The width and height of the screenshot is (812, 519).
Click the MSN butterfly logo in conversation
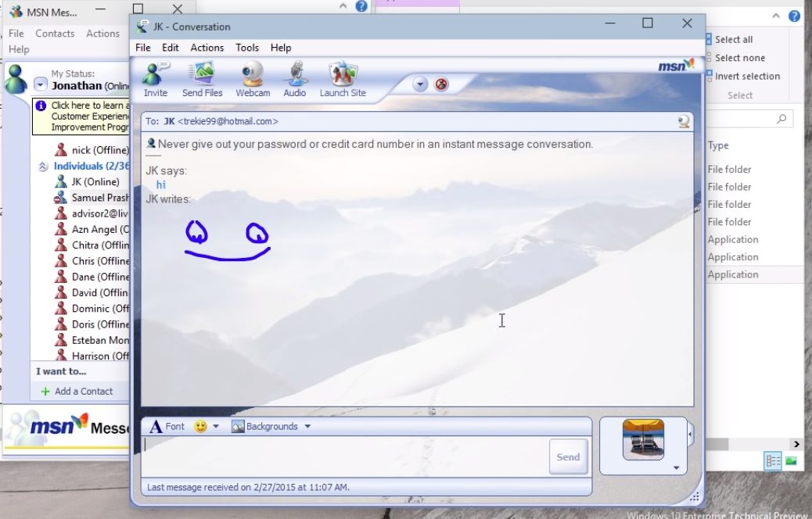click(x=676, y=66)
